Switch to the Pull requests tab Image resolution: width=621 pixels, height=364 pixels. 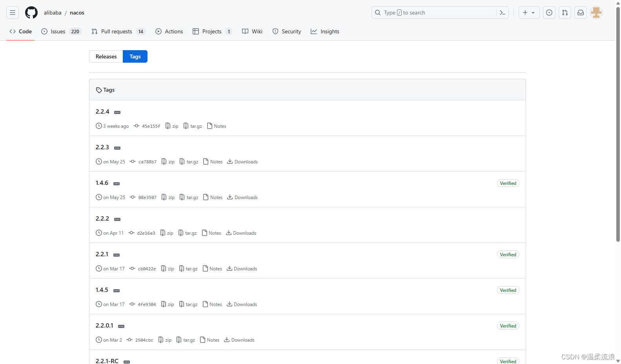[118, 31]
